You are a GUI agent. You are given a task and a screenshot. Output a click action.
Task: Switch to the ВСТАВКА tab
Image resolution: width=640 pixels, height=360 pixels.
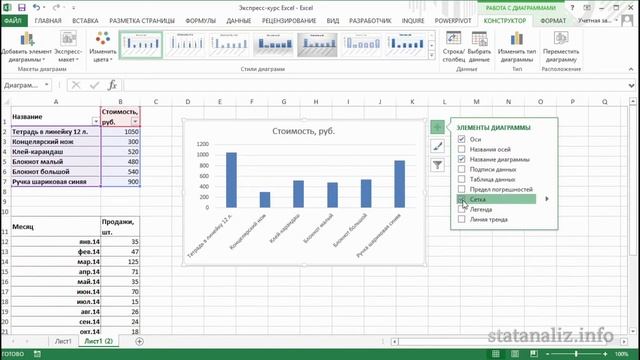[85, 20]
